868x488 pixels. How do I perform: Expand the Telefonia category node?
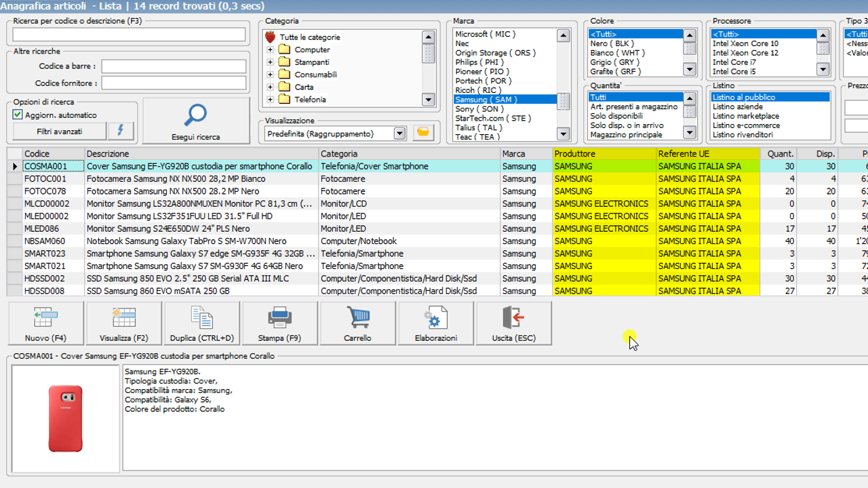click(270, 100)
